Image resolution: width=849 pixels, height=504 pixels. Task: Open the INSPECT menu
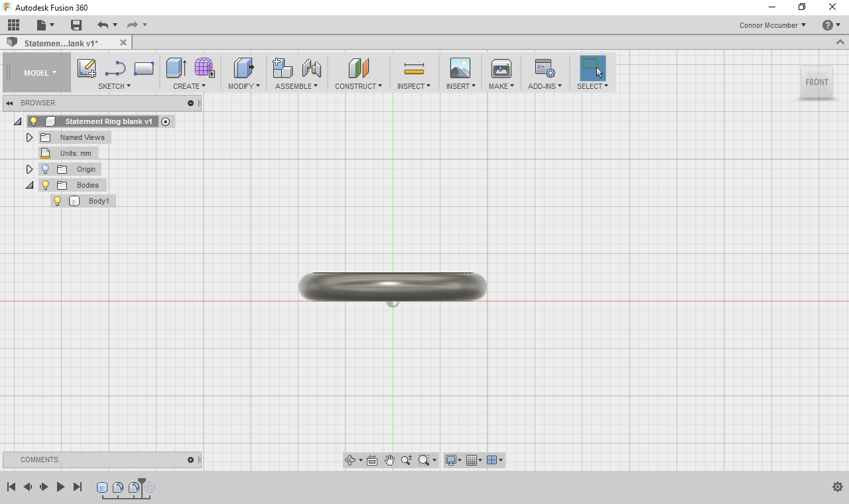click(x=414, y=86)
